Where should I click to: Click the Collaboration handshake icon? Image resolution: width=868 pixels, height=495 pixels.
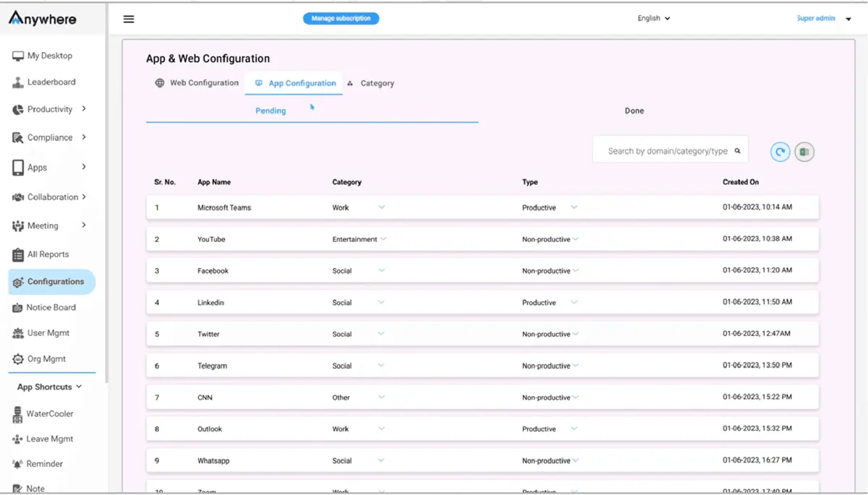(18, 197)
